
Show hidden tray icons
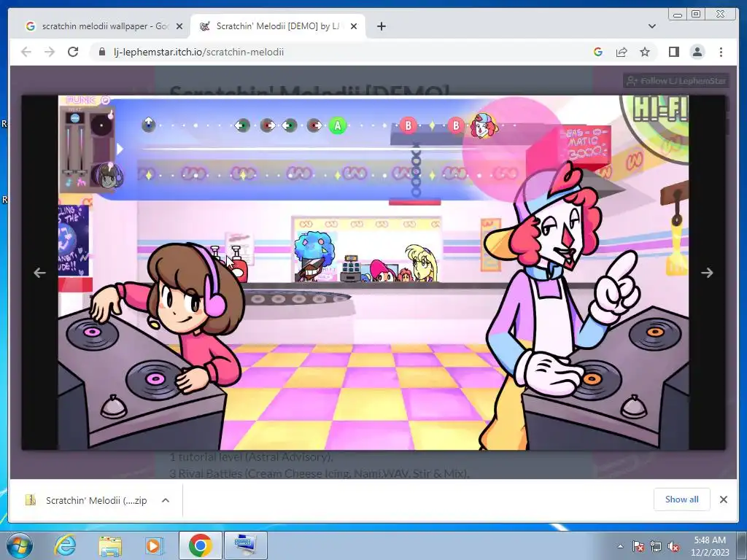click(x=620, y=546)
